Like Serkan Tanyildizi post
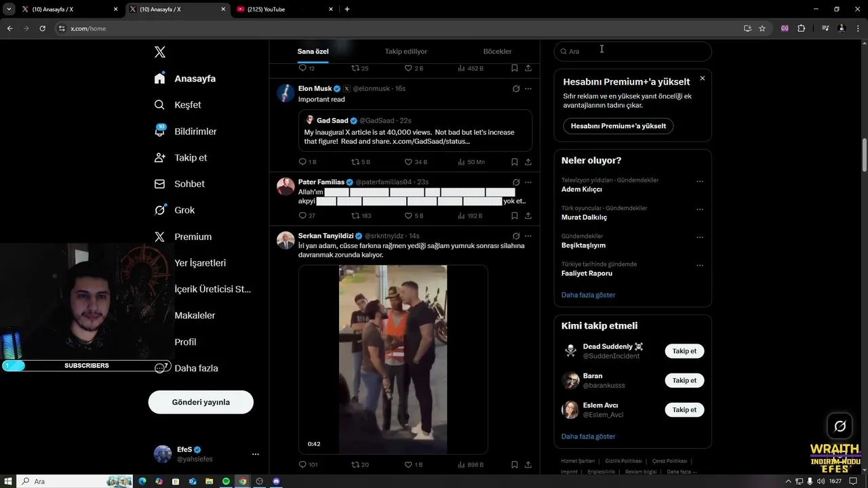 (x=414, y=464)
